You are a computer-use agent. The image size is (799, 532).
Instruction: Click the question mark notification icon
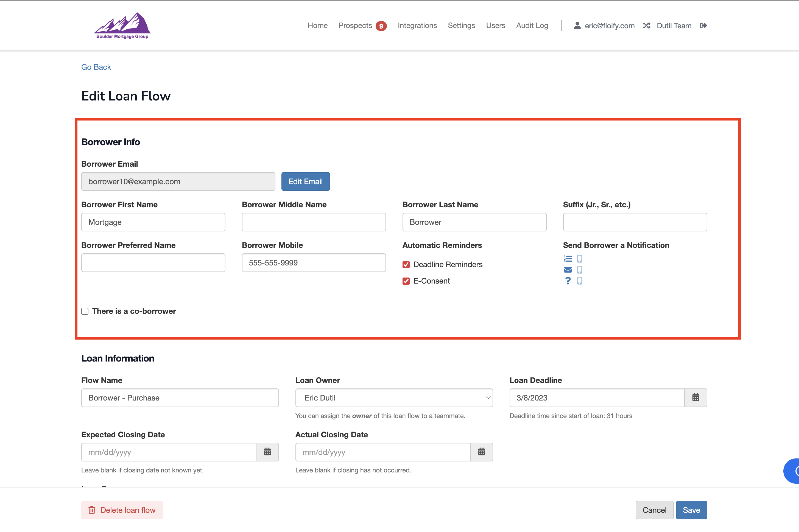coord(568,281)
